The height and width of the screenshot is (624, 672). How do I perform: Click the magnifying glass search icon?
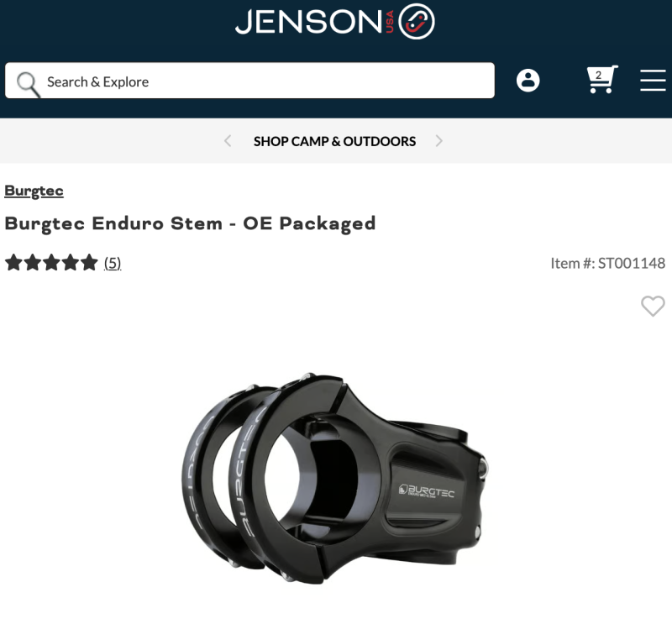29,84
